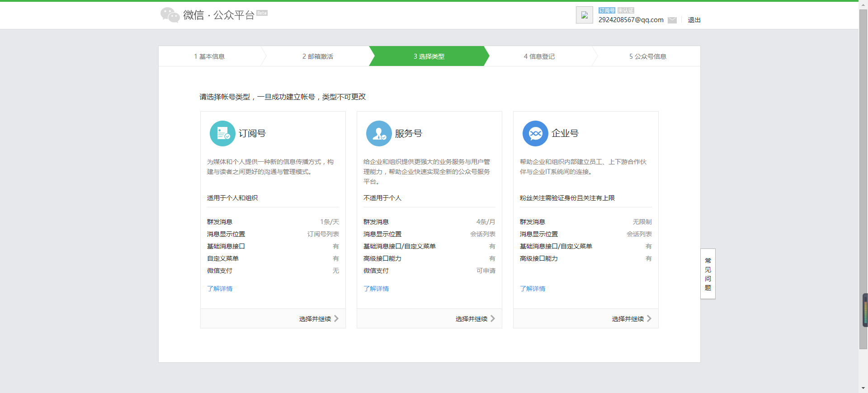The height and width of the screenshot is (393, 868).
Task: Choose 选择并继续 for 订阅号
Action: click(315, 319)
